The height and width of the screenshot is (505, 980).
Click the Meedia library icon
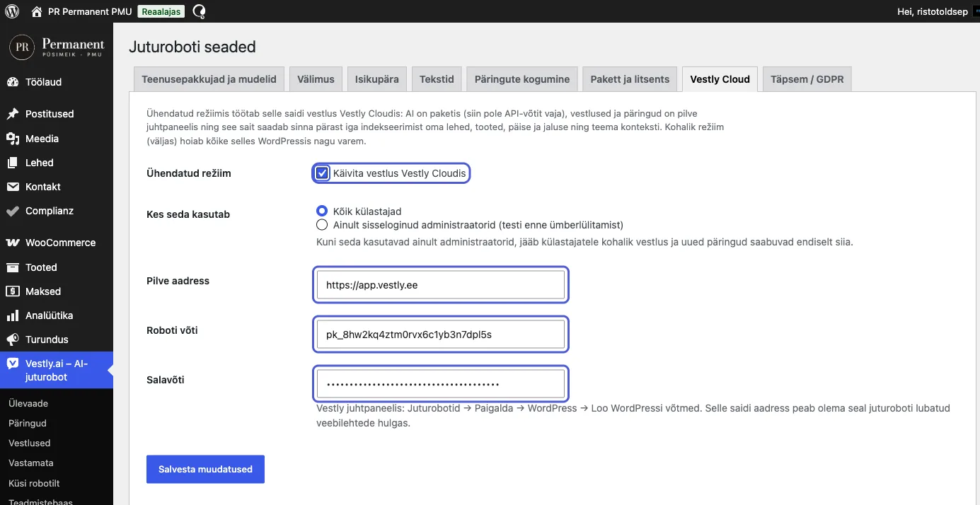click(13, 139)
